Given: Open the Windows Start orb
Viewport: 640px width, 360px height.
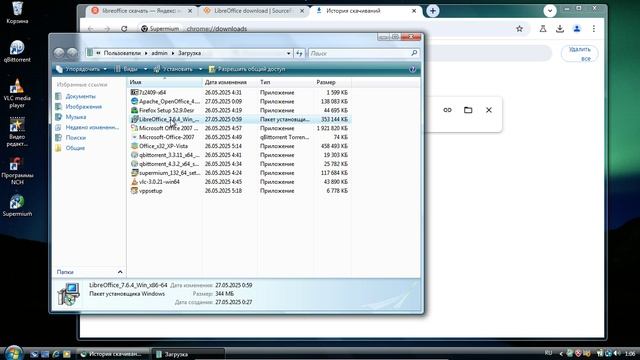Looking at the screenshot, I should pyautogui.click(x=13, y=353).
